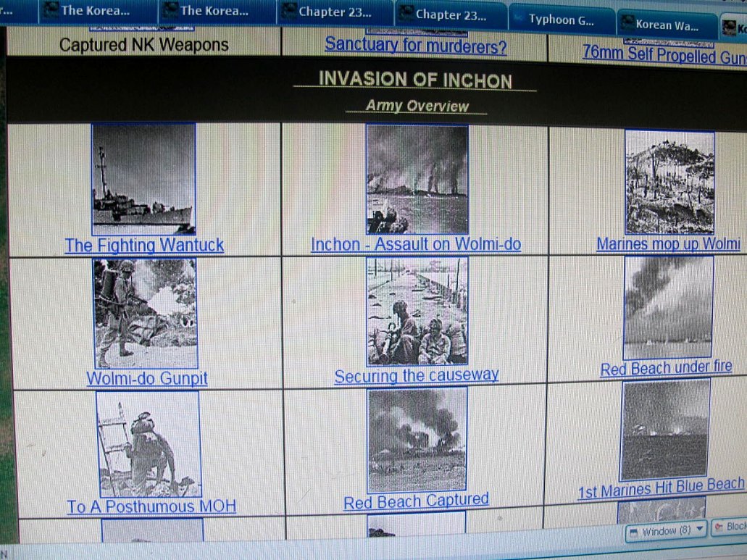Open the To A Posthumous MOH link
This screenshot has width=747, height=560.
pyautogui.click(x=151, y=506)
